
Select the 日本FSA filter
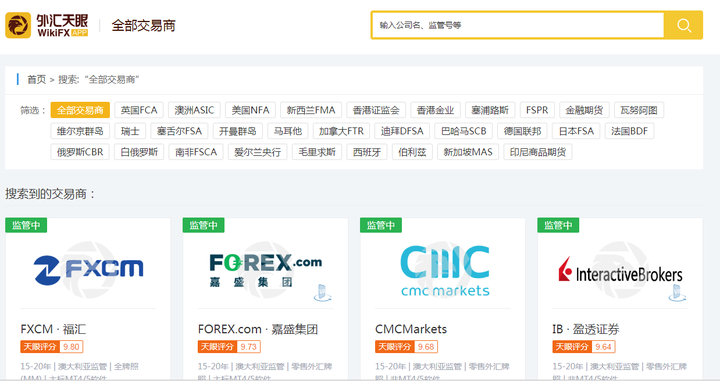tap(576, 131)
